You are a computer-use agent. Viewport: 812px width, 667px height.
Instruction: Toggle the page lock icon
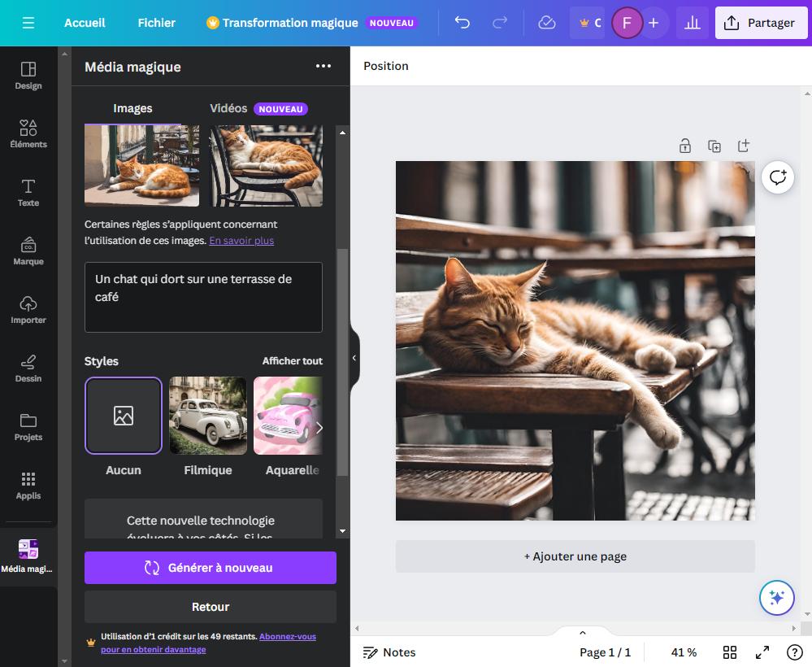click(685, 146)
